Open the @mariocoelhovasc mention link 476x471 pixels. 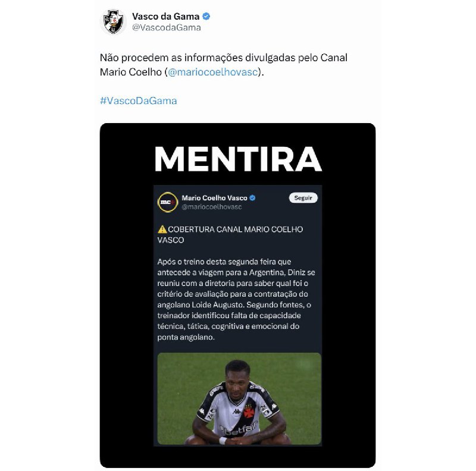point(213,72)
